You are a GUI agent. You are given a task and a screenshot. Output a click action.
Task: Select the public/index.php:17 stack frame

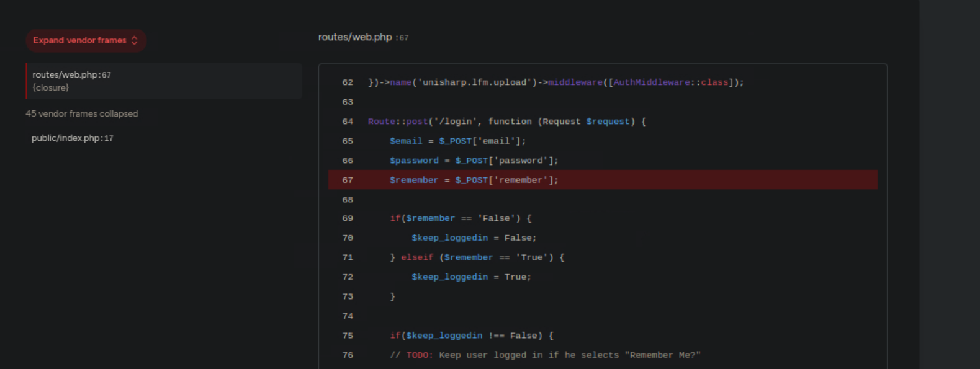pyautogui.click(x=73, y=138)
